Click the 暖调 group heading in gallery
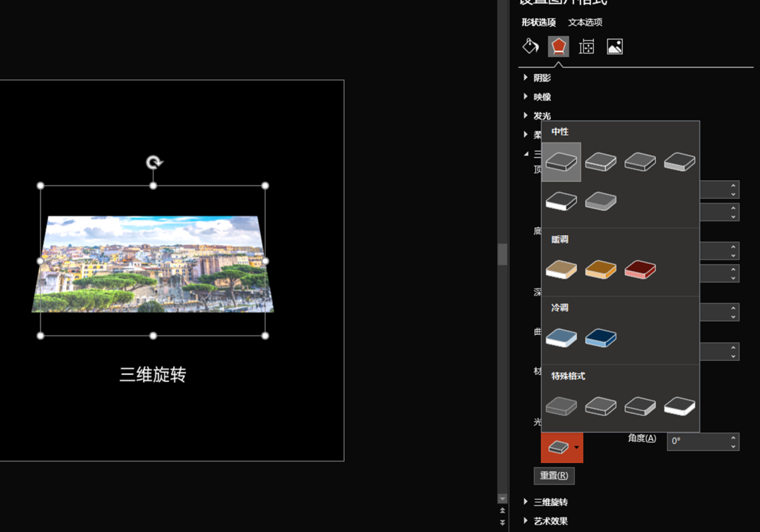Image resolution: width=760 pixels, height=532 pixels. point(560,239)
